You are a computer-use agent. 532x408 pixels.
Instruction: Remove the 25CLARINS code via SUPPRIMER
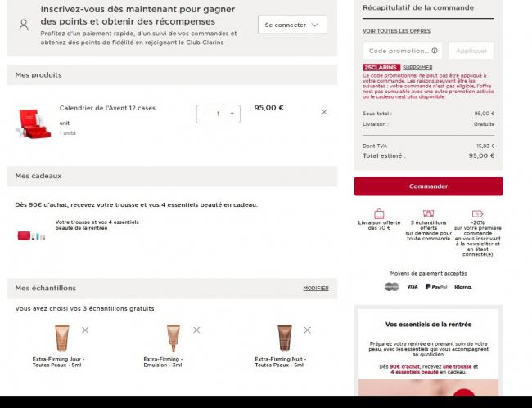tap(417, 67)
